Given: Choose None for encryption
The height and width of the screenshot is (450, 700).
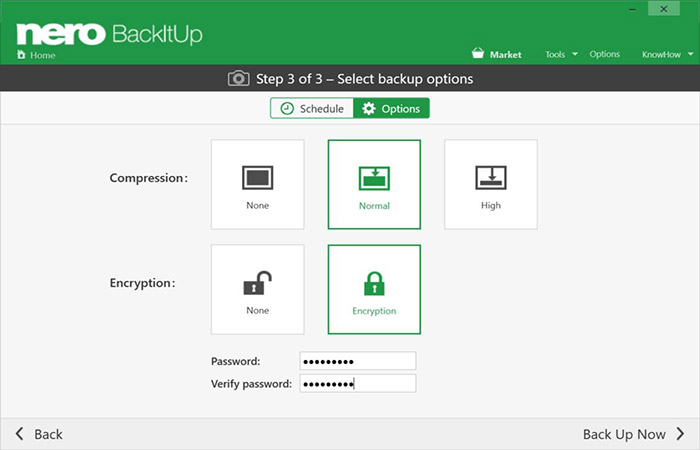Looking at the screenshot, I should pyautogui.click(x=258, y=289).
